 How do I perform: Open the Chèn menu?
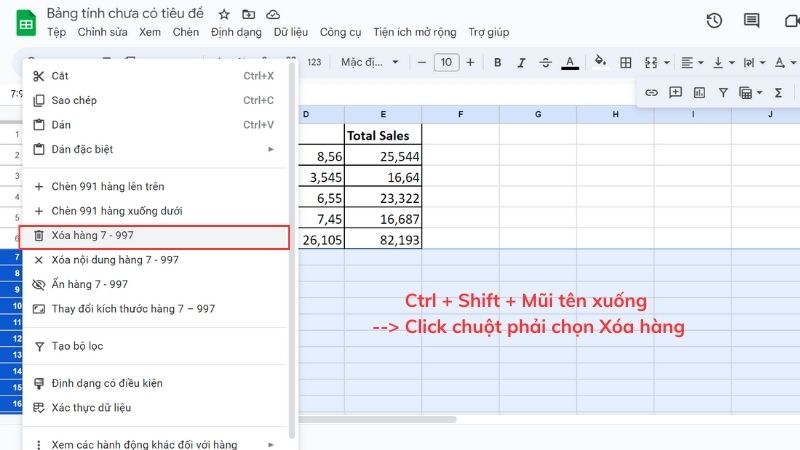pyautogui.click(x=186, y=32)
